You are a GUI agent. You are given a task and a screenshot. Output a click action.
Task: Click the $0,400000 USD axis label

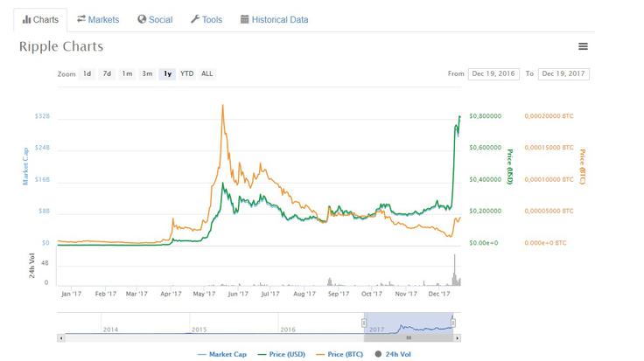point(486,179)
